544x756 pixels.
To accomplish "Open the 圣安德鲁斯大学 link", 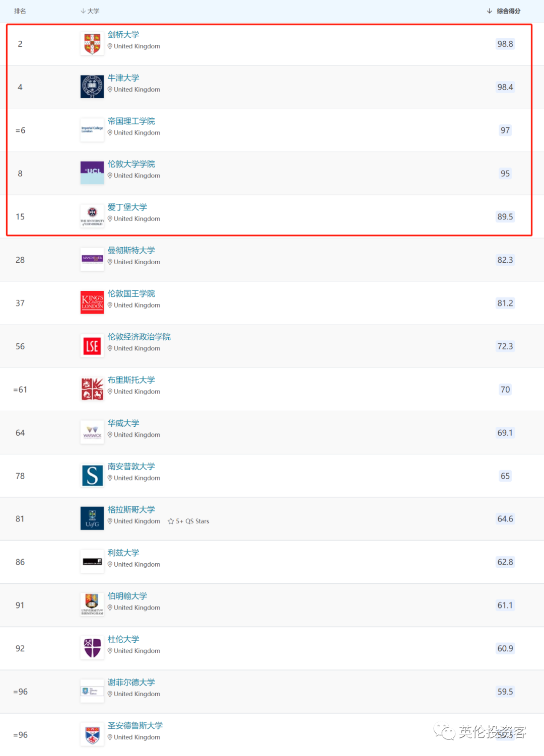I will 135,726.
